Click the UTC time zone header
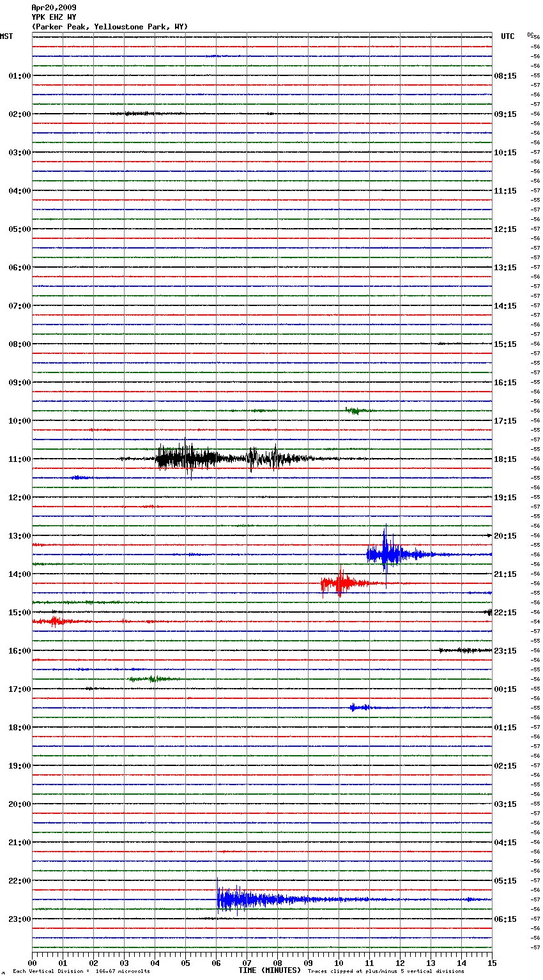 pos(507,36)
